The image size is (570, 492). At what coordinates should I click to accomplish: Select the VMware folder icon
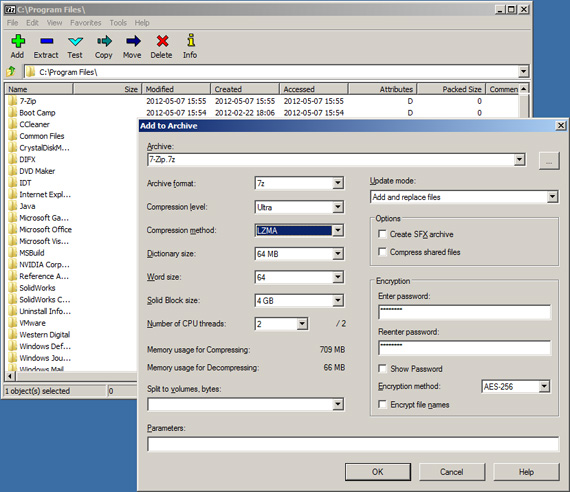pyautogui.click(x=12, y=323)
